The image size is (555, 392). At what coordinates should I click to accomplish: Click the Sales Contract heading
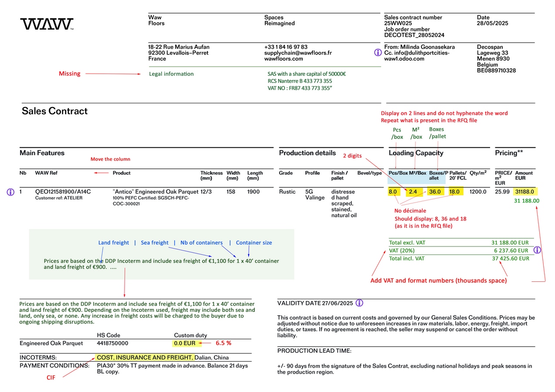click(55, 111)
